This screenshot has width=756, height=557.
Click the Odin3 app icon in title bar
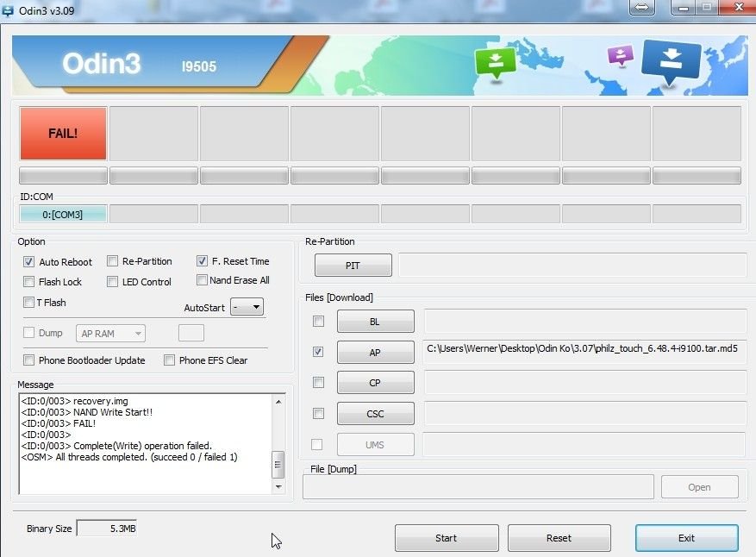tap(8, 10)
